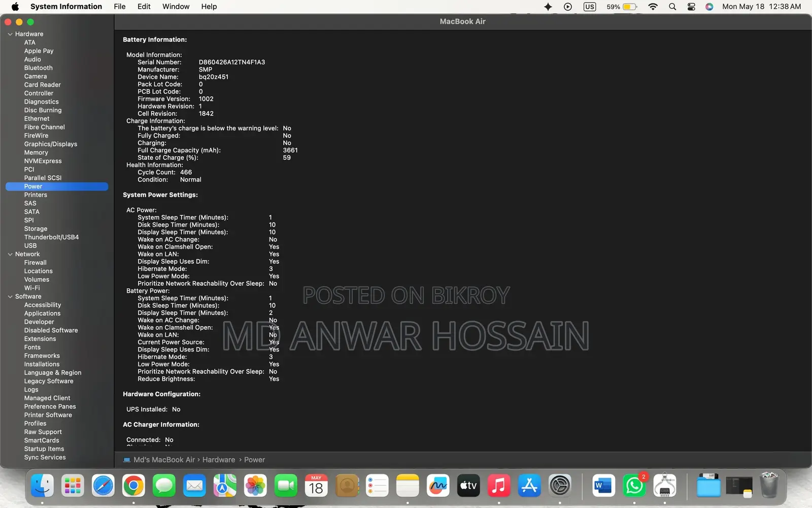The image size is (812, 508).
Task: Collapse the Network section
Action: pos(10,254)
